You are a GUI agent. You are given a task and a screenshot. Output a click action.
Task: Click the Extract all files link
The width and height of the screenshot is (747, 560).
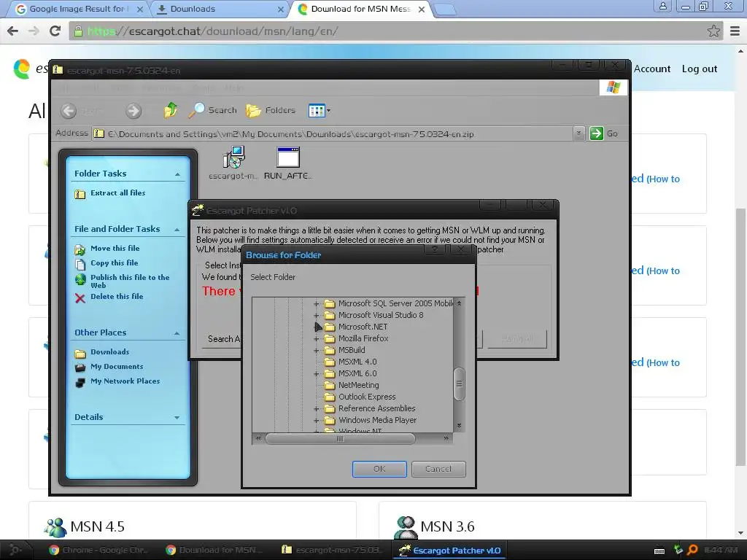point(117,192)
